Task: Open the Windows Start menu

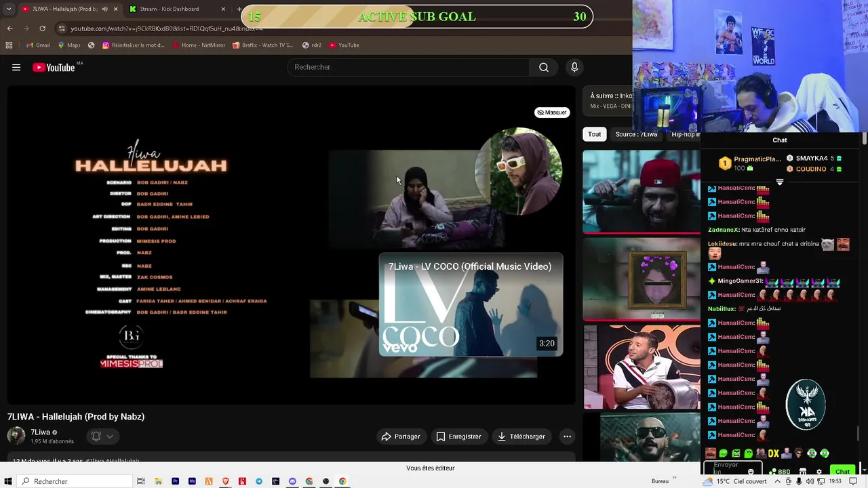Action: tap(9, 481)
